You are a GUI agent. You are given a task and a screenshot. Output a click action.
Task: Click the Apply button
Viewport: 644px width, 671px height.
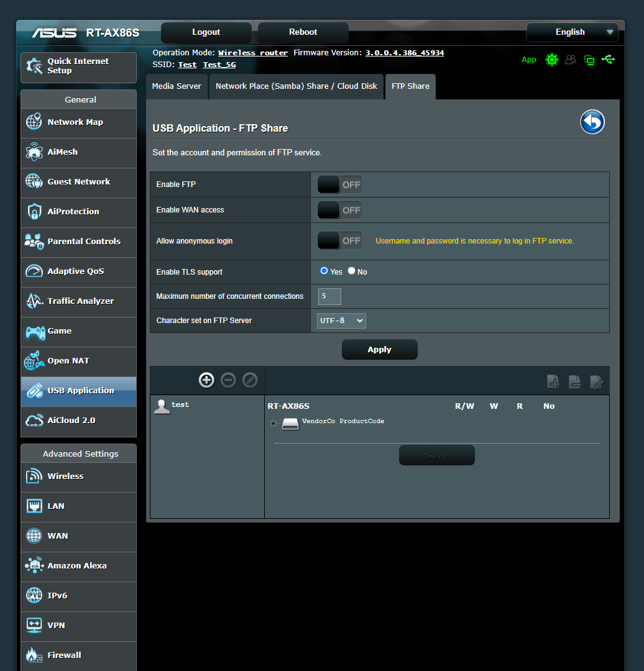379,350
